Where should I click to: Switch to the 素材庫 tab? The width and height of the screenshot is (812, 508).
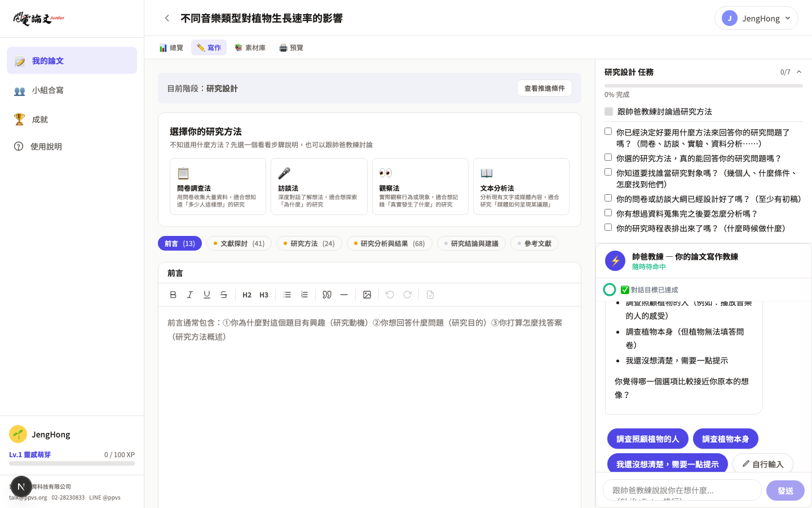(250, 47)
